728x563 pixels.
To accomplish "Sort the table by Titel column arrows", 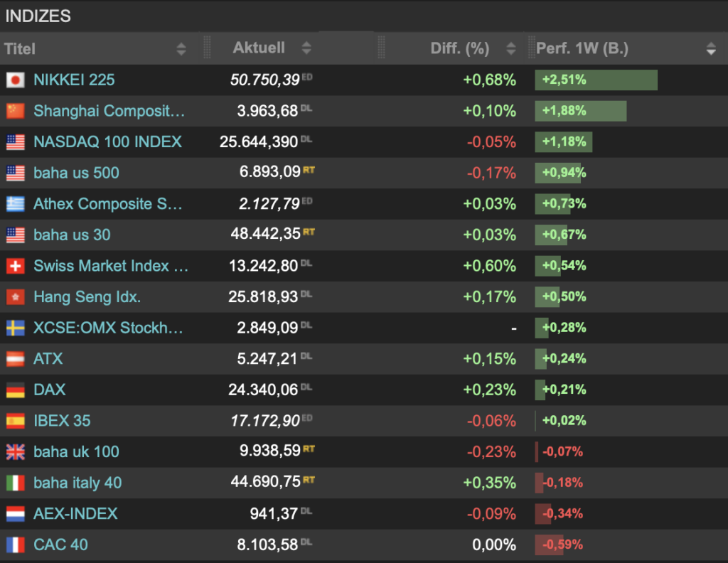I will pyautogui.click(x=181, y=49).
